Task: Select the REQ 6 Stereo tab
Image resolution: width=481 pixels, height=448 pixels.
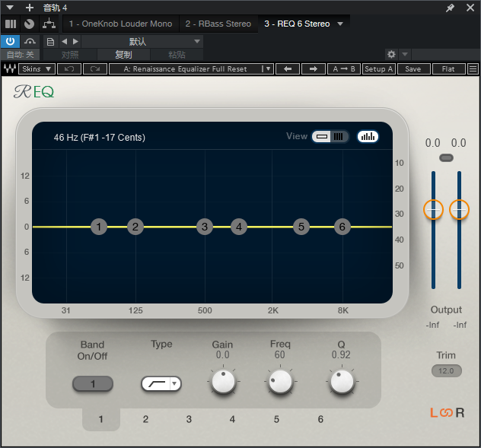Action: tap(297, 24)
